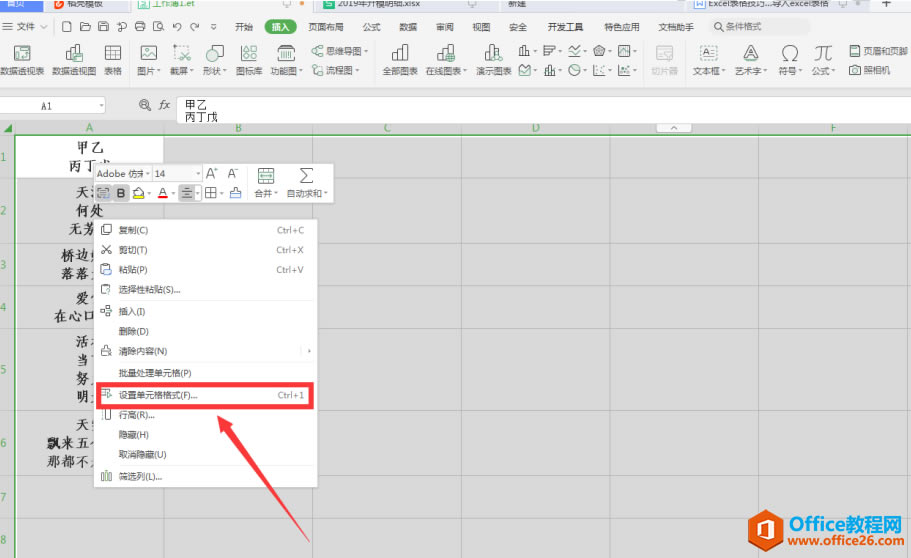Toggle bold in the mini toolbar
911x558 pixels.
point(121,193)
